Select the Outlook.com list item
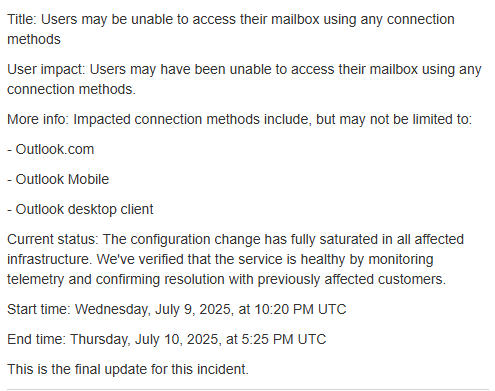495x391 pixels. click(51, 149)
